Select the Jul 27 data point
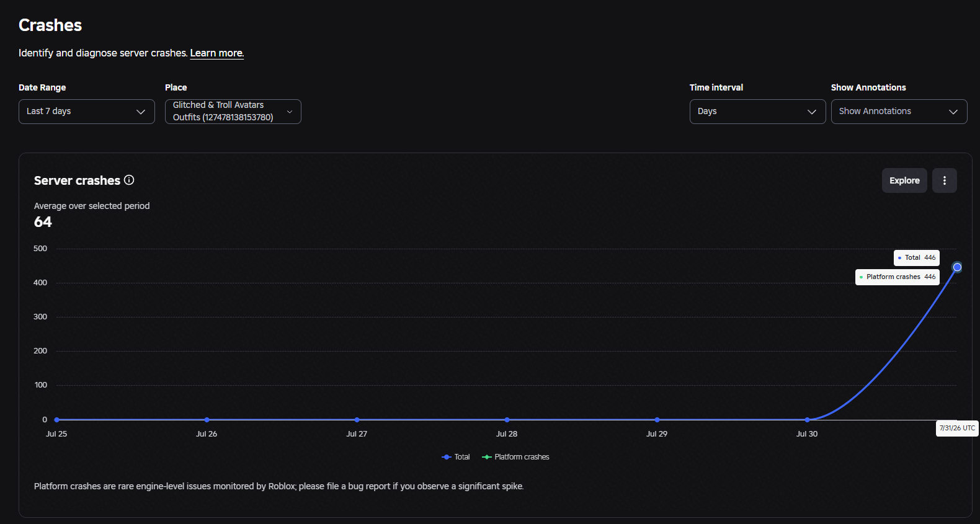 [x=357, y=420]
